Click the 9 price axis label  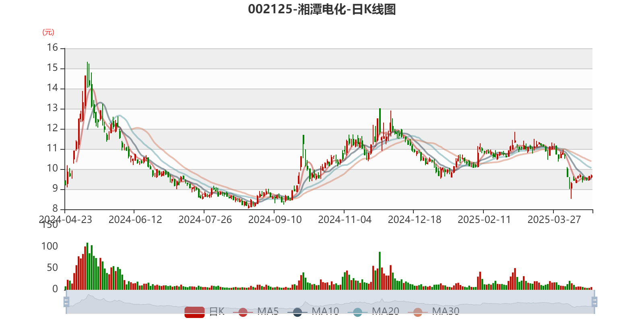click(55, 188)
